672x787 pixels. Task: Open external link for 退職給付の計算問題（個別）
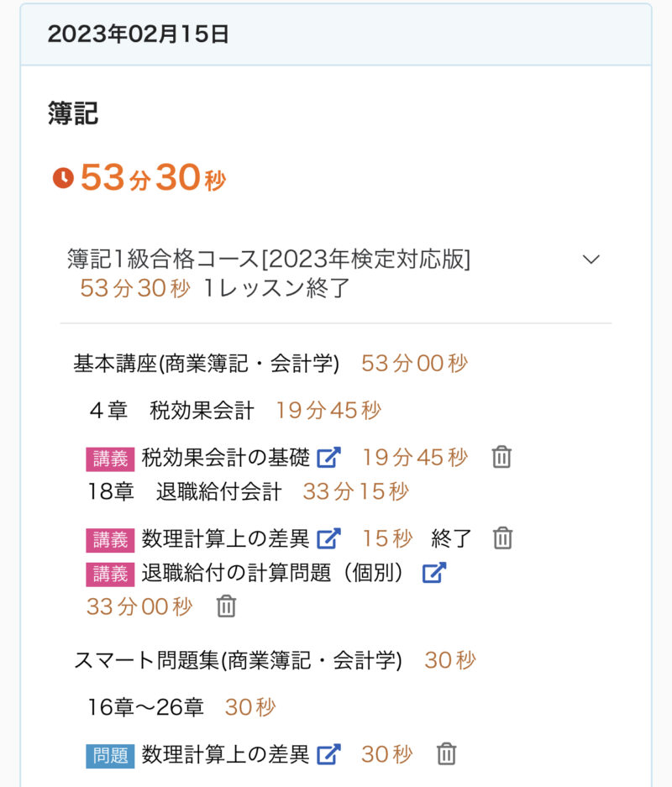(433, 574)
